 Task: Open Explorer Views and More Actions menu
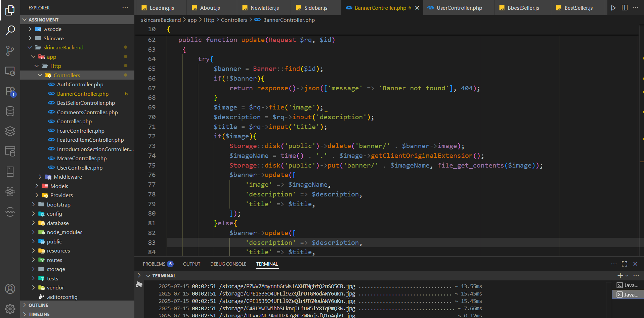coord(125,7)
